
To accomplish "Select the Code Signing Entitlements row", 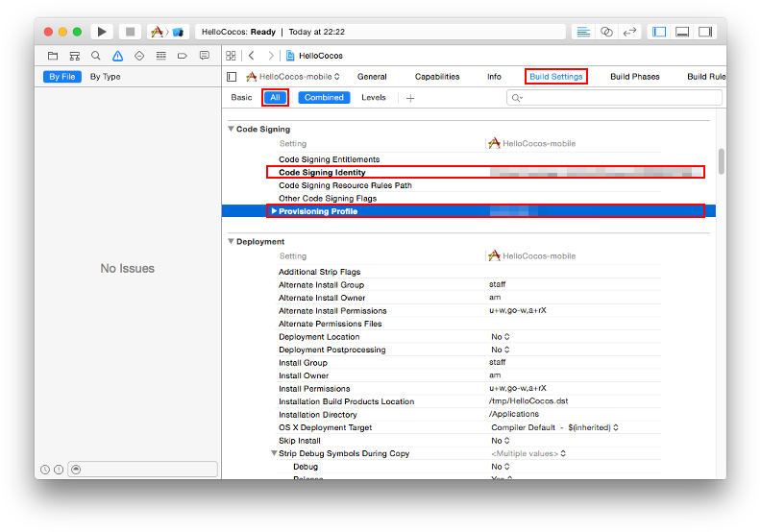I will 468,159.
